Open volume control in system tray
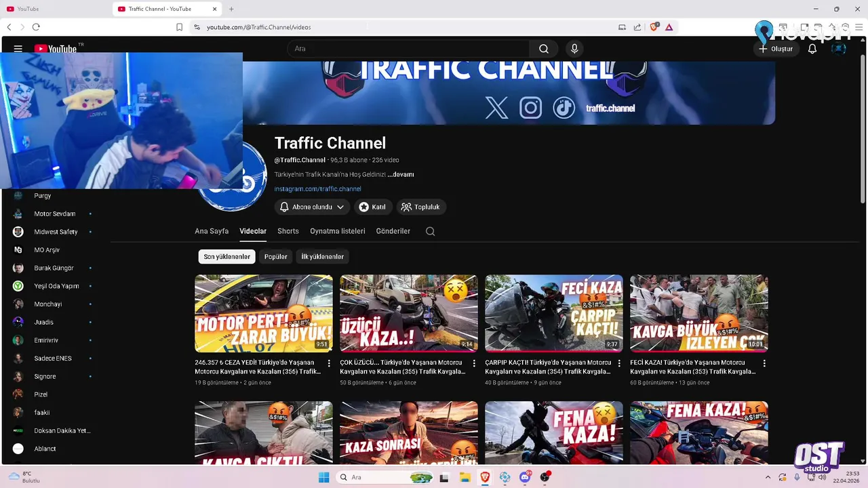Screen dimensions: 868x488 click(x=823, y=477)
